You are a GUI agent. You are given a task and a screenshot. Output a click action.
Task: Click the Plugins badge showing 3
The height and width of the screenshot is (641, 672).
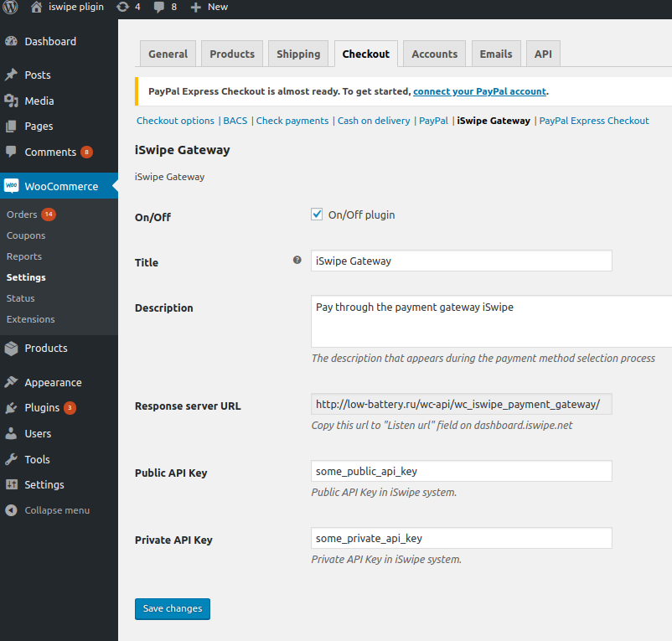click(70, 407)
